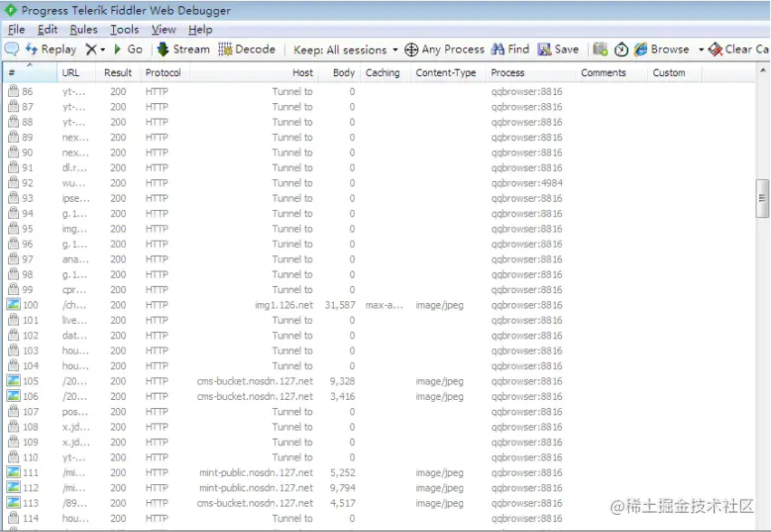Click URL pos... in row 107
The image size is (771, 532).
[75, 412]
